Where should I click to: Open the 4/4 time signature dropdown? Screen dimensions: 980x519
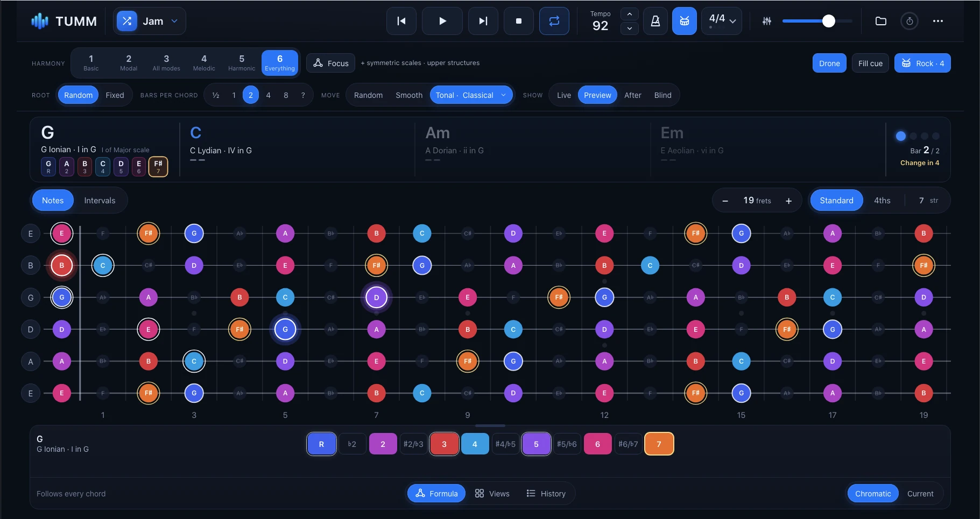[722, 21]
